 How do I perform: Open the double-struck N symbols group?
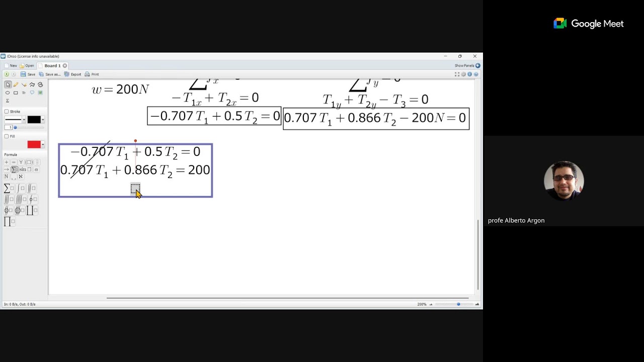tap(6, 176)
